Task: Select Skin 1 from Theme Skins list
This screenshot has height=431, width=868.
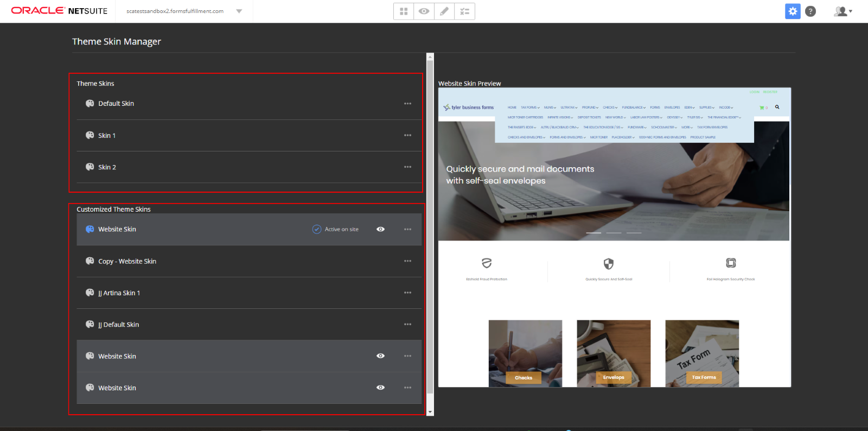Action: pyautogui.click(x=107, y=136)
